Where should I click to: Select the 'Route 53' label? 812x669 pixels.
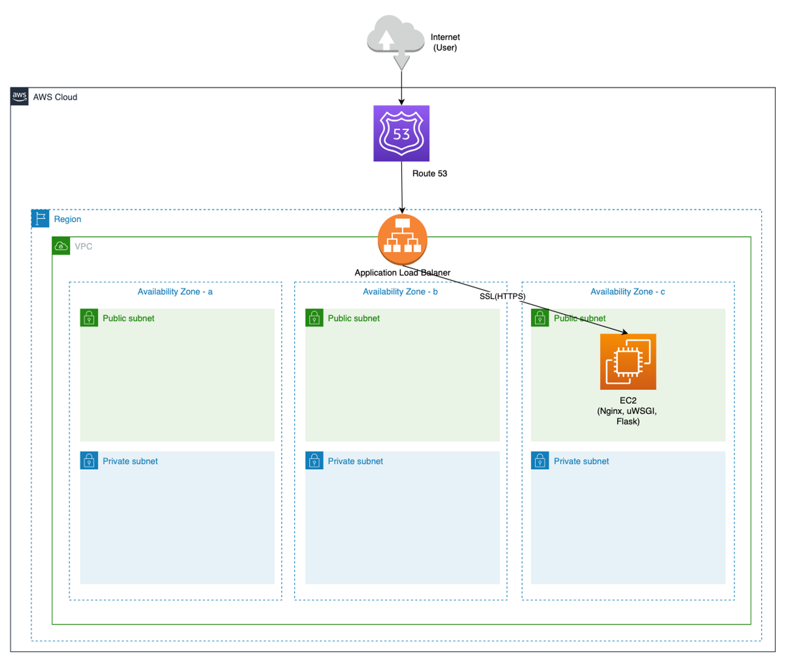pyautogui.click(x=430, y=173)
